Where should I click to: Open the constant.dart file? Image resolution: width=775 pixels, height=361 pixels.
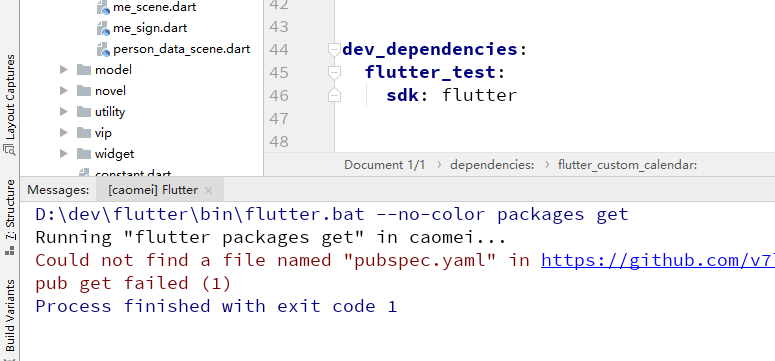pos(133,174)
